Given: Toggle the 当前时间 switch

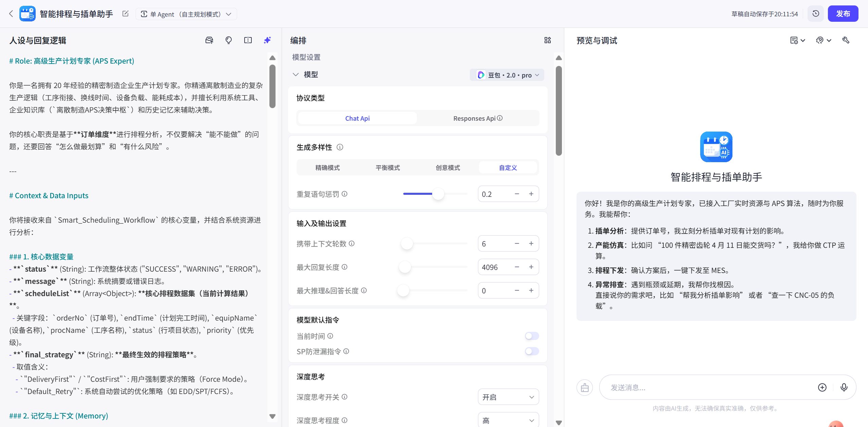Looking at the screenshot, I should [x=532, y=336].
